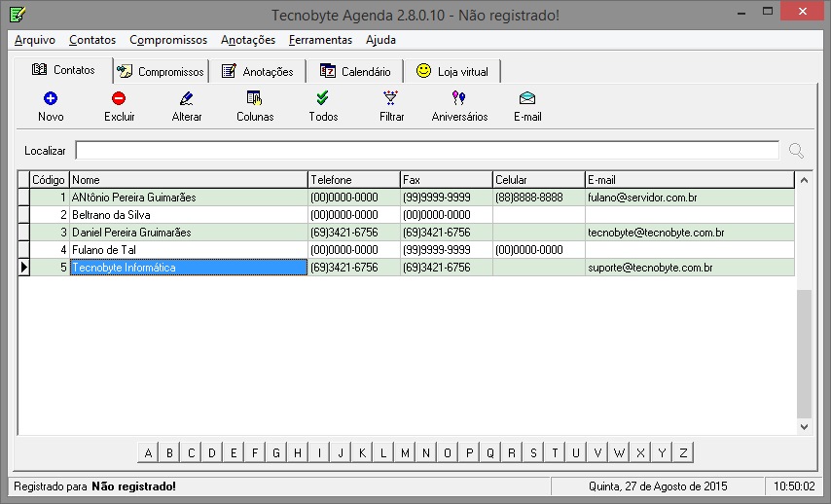This screenshot has height=504, width=831.
Task: Click the search magnifier next to Localizar
Action: tap(796, 151)
